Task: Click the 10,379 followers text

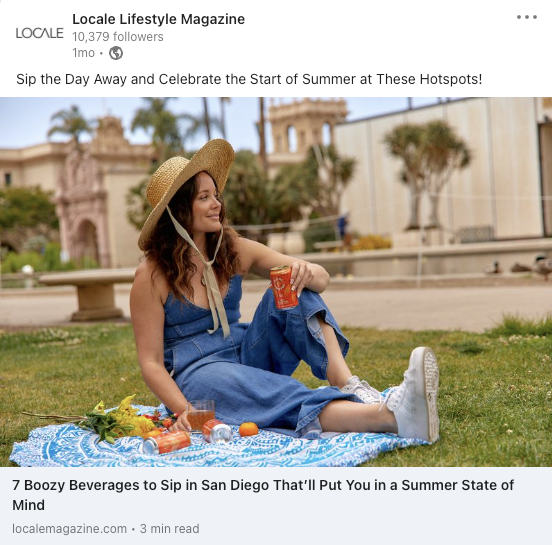Action: [118, 37]
